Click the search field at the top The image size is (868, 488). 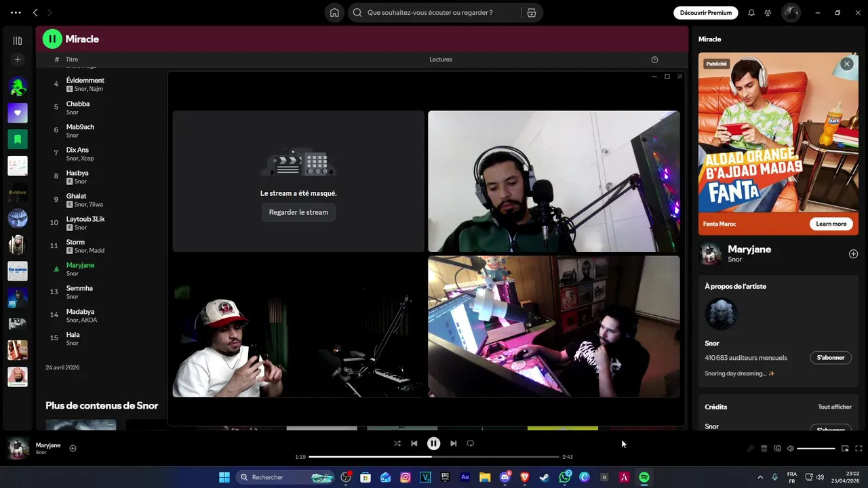(x=434, y=12)
